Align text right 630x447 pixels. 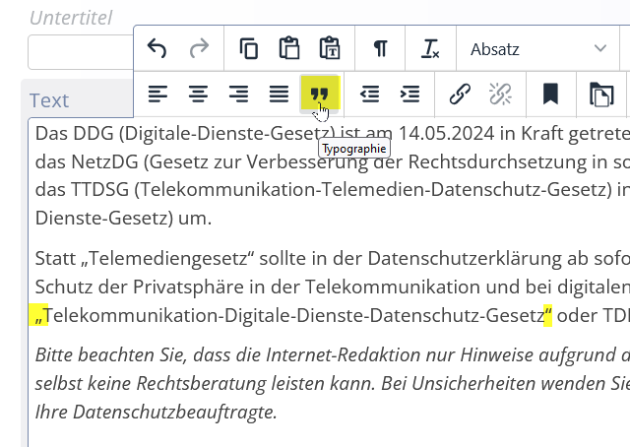pyautogui.click(x=238, y=94)
